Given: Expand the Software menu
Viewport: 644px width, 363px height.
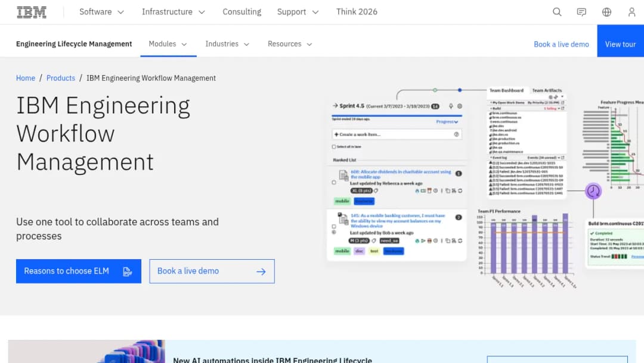Looking at the screenshot, I should click(x=101, y=12).
